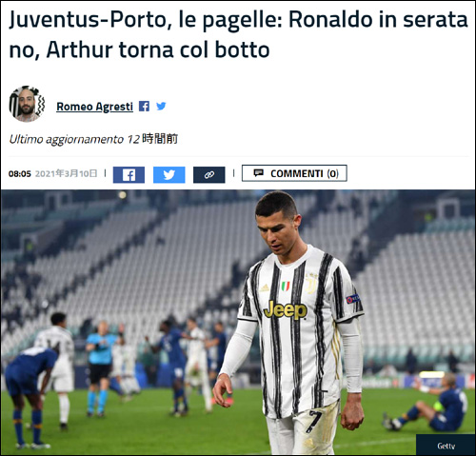Click the 2021年3月10日 date text
The image size is (476, 456).
click(66, 173)
